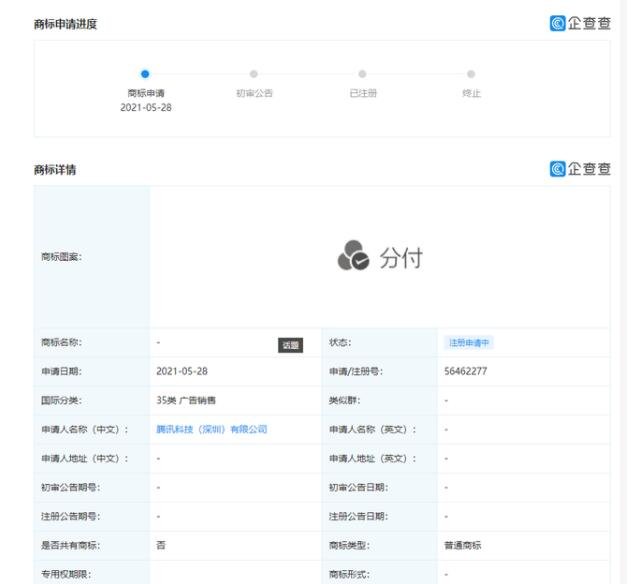Click the registration number 56462277
The height and width of the screenshot is (584, 632).
466,371
